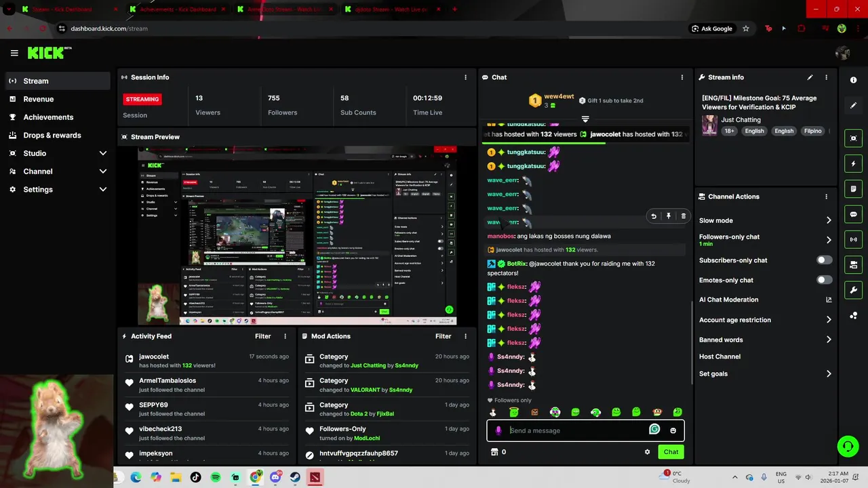Edit stream info with the pencil icon in Stream info header
Viewport: 868px width, 488px height.
coord(810,77)
